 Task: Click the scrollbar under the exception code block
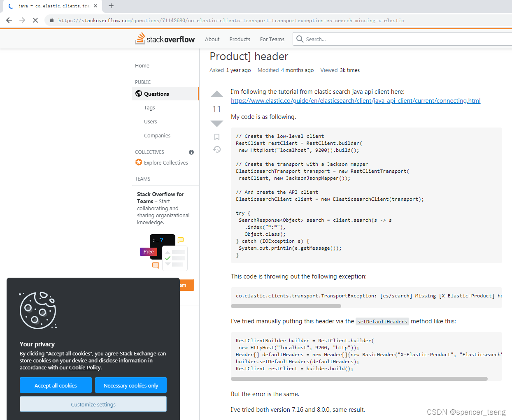(x=286, y=306)
